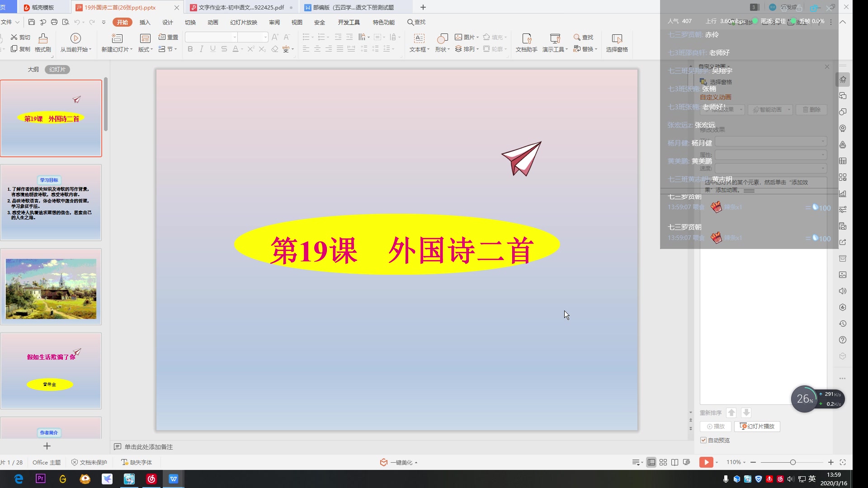This screenshot has height=488, width=868.
Task: Expand the 版式 layout dropdown
Action: click(x=146, y=49)
